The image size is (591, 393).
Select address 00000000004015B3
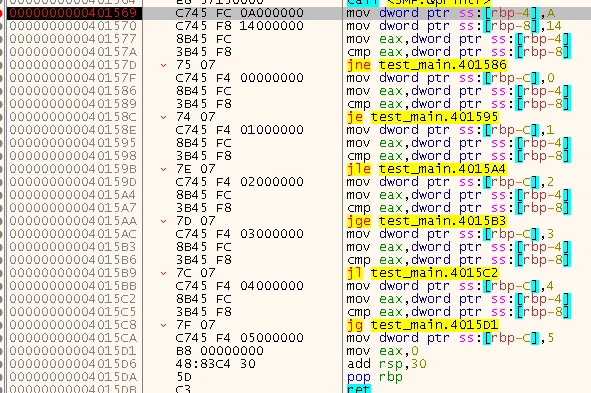coord(73,247)
